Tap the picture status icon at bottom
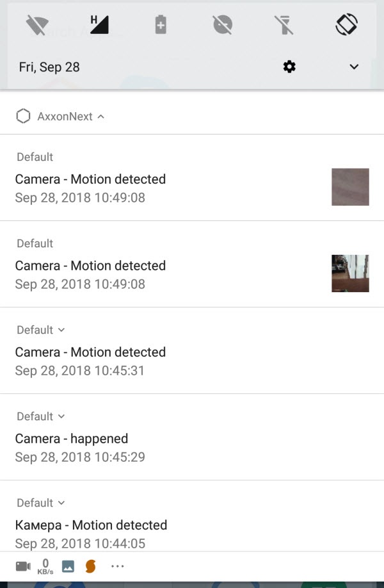This screenshot has height=588, width=384. [68, 566]
